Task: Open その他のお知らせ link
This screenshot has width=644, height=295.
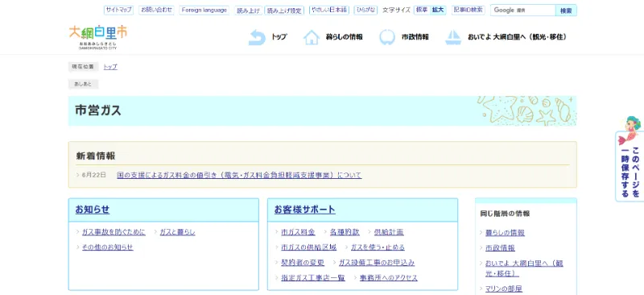Action: click(x=108, y=247)
